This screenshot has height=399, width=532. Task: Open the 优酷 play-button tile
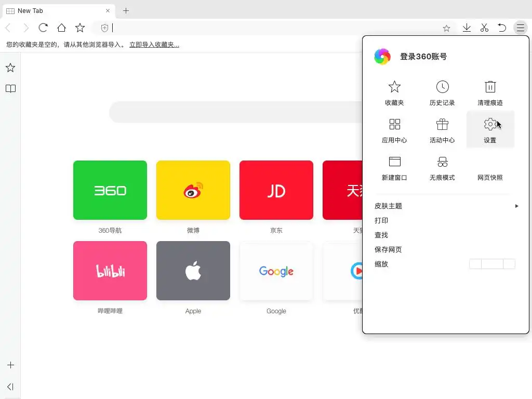point(342,271)
